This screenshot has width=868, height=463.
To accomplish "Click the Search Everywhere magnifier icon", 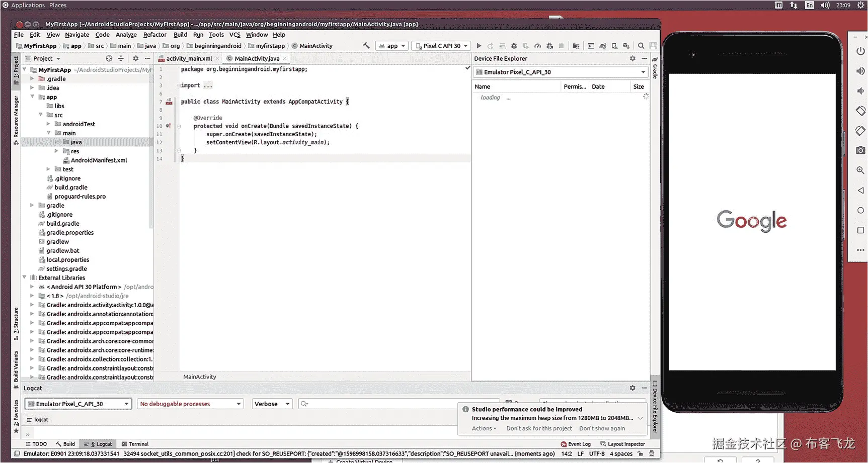I will 641,46.
